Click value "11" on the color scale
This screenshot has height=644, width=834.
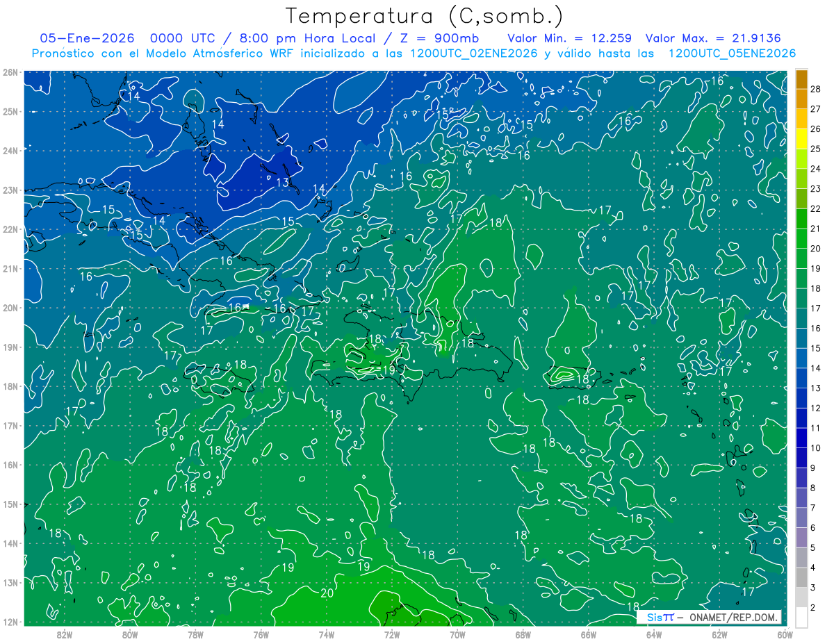click(815, 428)
